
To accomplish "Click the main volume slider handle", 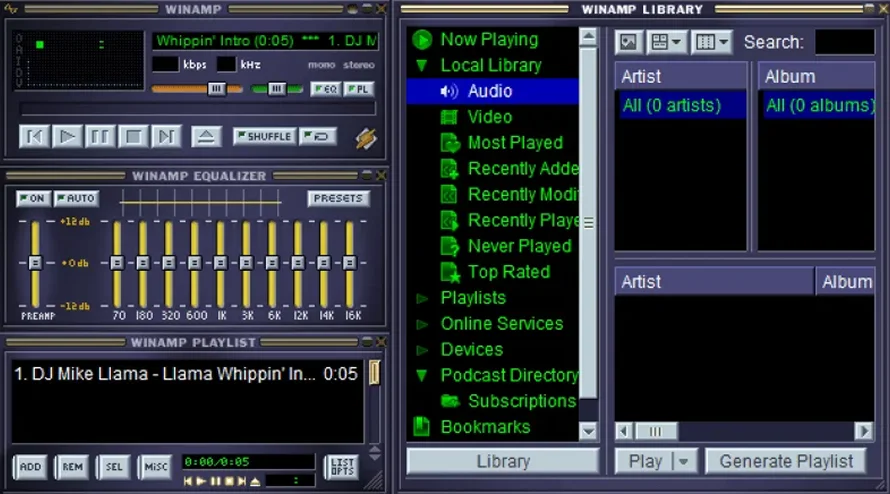I will coord(216,89).
